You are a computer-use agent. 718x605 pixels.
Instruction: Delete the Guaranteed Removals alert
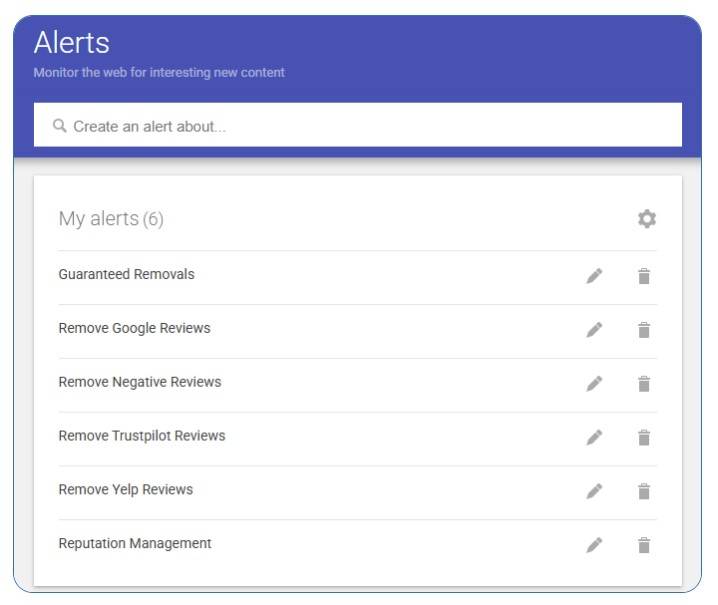tap(644, 276)
